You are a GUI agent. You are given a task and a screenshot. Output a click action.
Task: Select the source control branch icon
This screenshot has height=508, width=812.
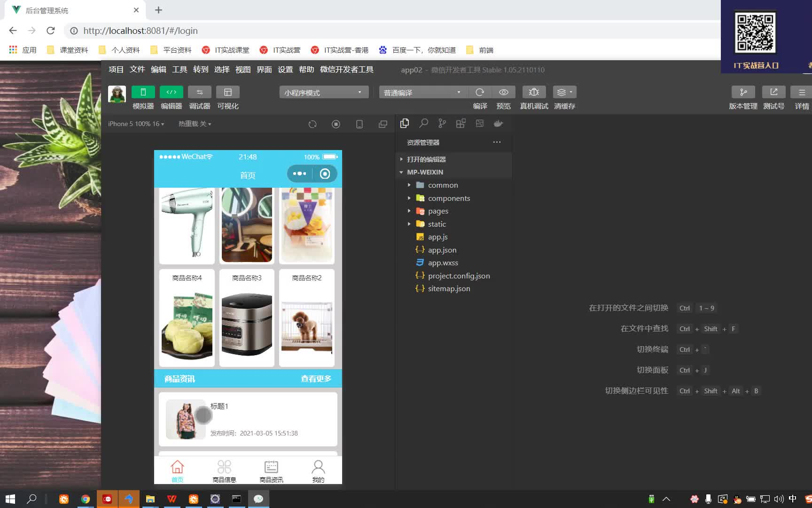442,123
